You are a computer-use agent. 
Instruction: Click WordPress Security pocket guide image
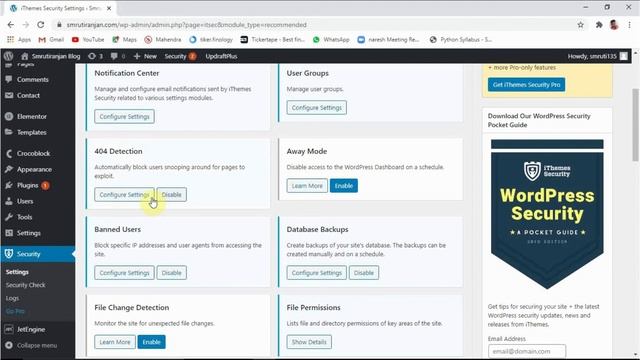coord(547,214)
